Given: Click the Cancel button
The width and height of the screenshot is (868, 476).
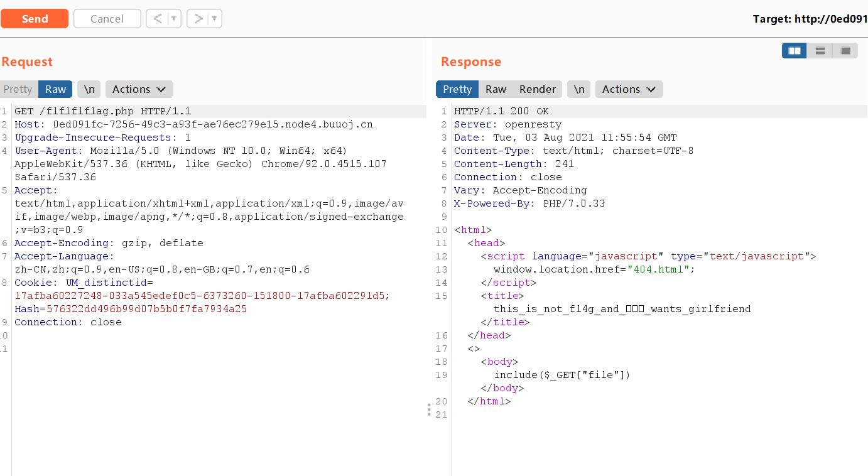Looking at the screenshot, I should tap(107, 19).
